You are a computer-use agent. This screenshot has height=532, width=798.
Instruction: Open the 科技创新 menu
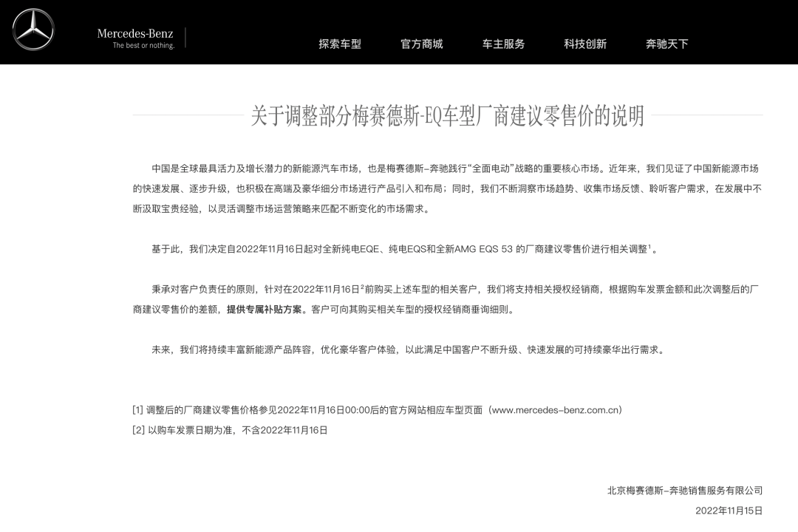point(585,44)
